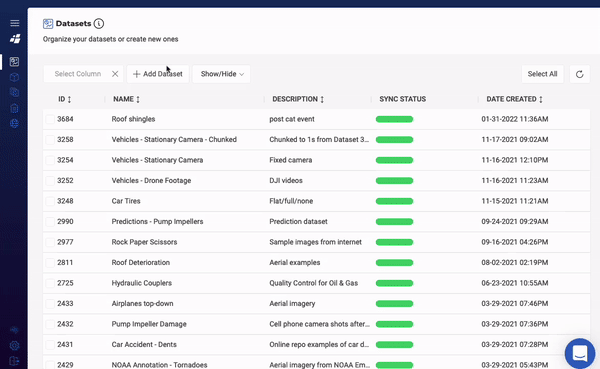
Task: Click the Datasets info icon
Action: pyautogui.click(x=99, y=24)
